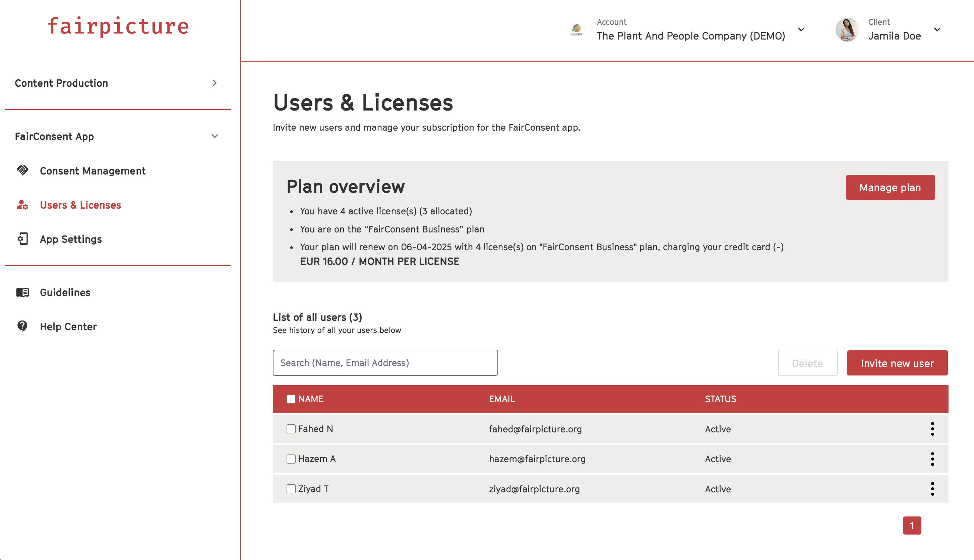Click the App Settings phone-gear icon
Image resolution: width=974 pixels, height=560 pixels.
coord(22,239)
